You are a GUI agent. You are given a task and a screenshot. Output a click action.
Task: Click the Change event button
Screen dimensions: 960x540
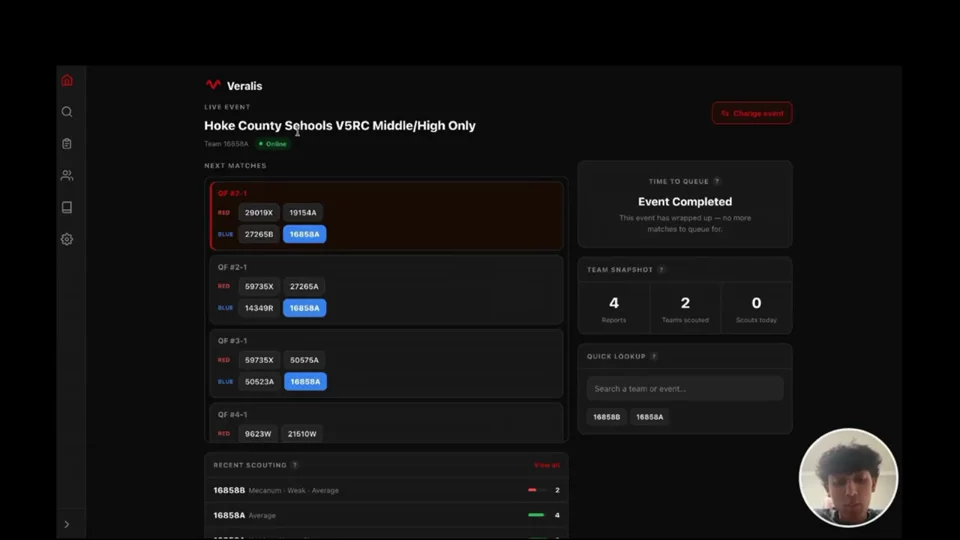click(x=752, y=113)
